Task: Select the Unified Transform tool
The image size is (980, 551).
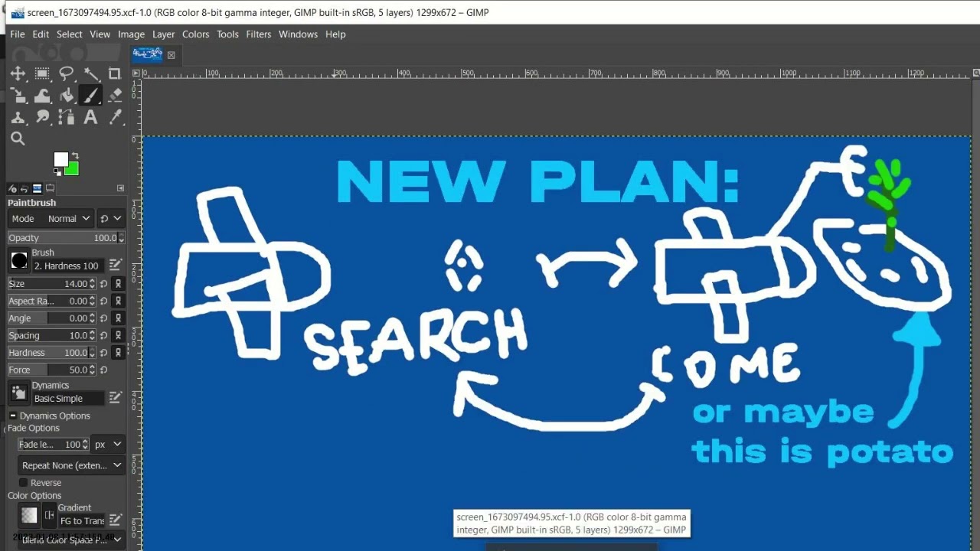Action: 18,96
